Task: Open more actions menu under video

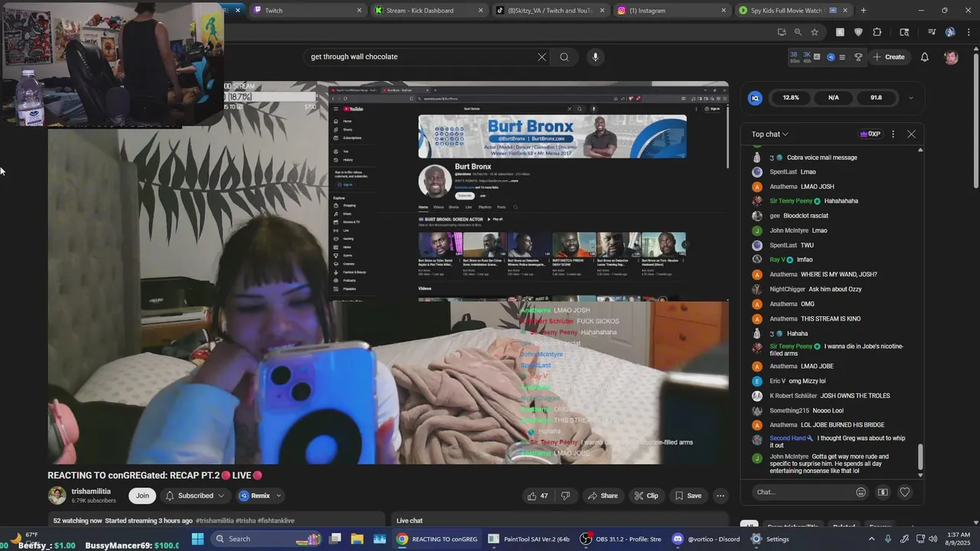Action: tap(720, 496)
